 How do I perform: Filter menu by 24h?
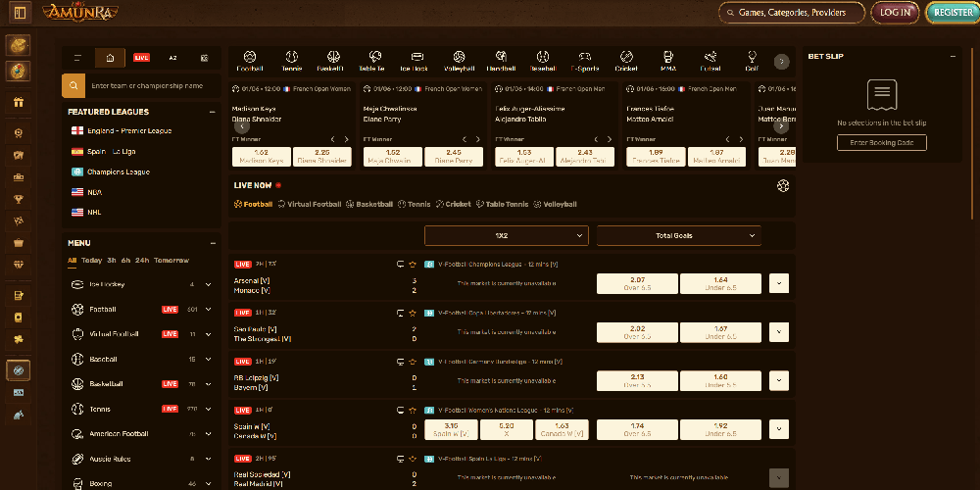(x=142, y=261)
